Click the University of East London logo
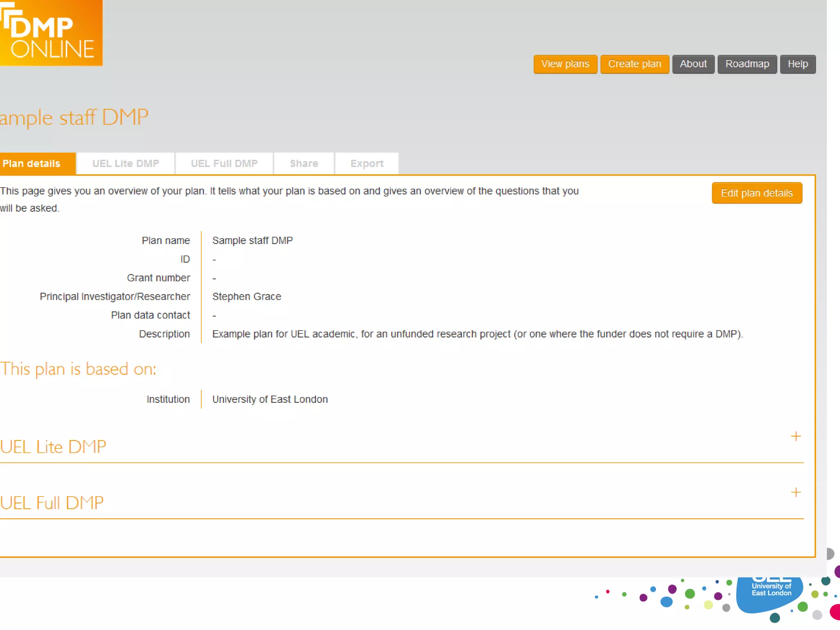Image resolution: width=840 pixels, height=630 pixels. [x=770, y=593]
